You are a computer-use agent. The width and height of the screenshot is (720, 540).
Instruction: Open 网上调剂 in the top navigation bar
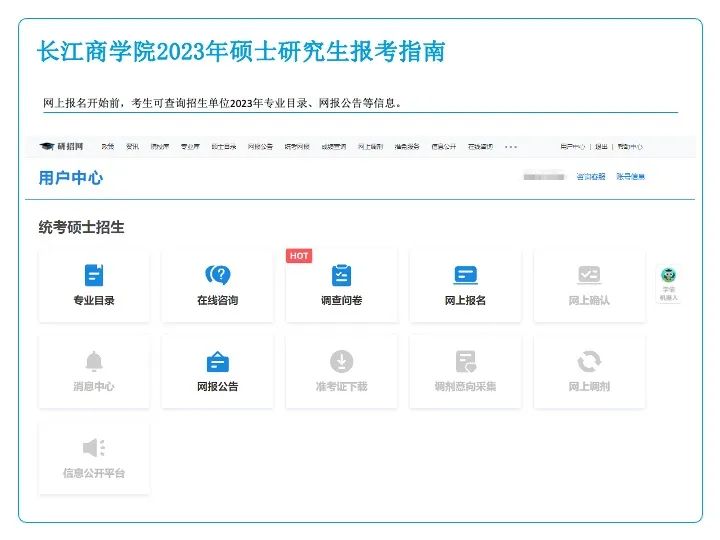tap(371, 146)
